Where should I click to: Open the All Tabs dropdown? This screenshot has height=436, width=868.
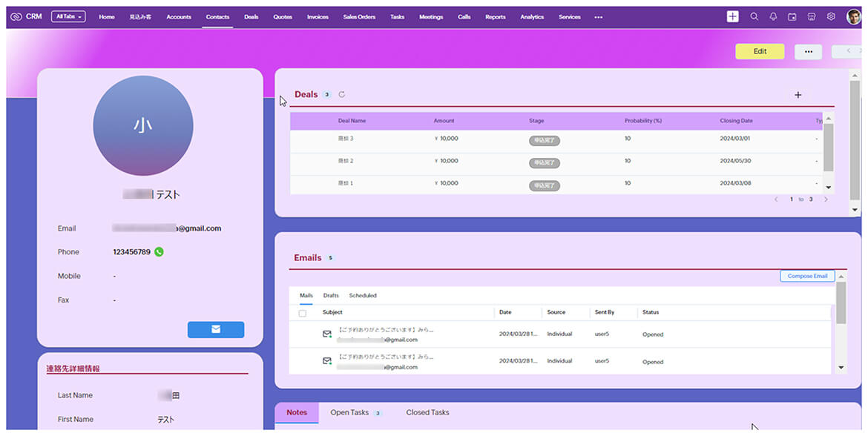click(x=68, y=16)
